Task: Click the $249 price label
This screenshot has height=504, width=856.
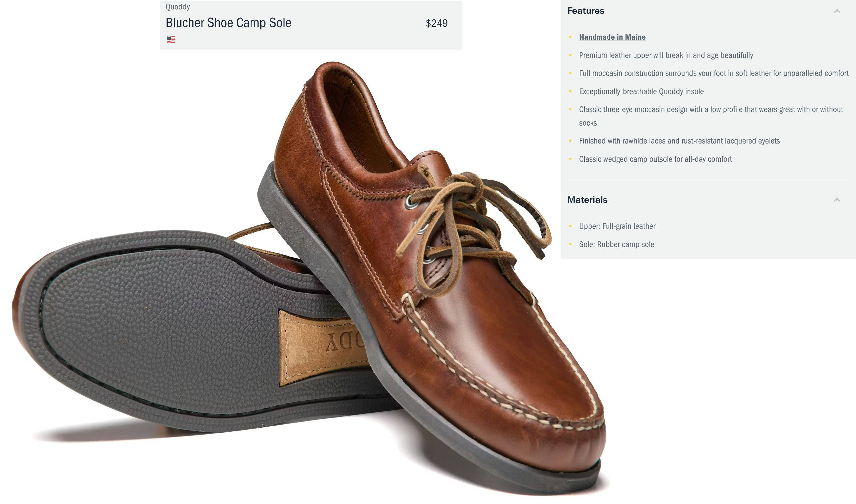Action: pyautogui.click(x=437, y=23)
